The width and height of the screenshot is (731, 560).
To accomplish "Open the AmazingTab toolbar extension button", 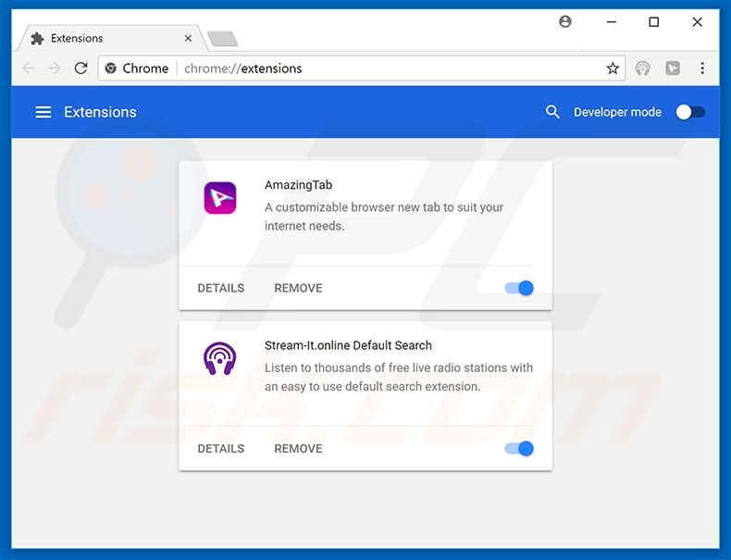I will [673, 68].
